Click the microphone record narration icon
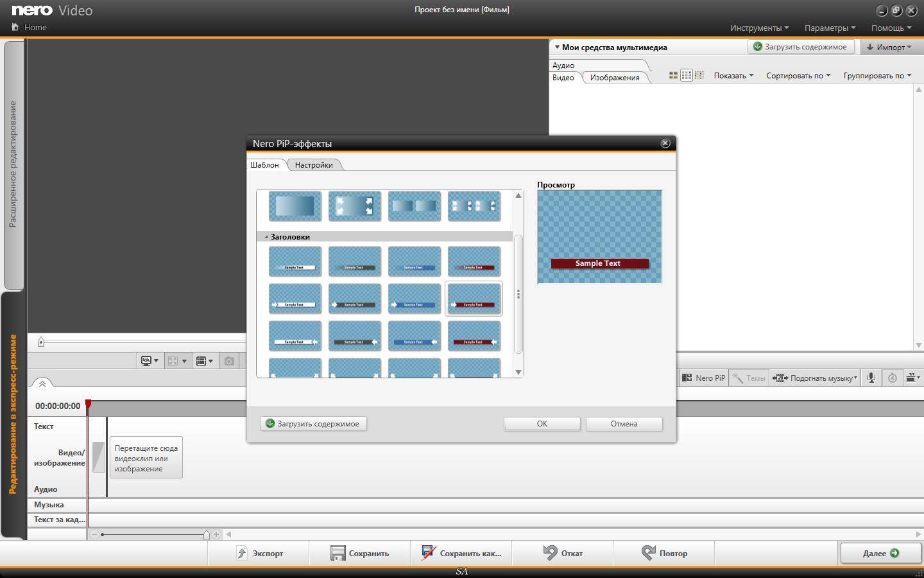Image resolution: width=924 pixels, height=578 pixels. point(871,378)
